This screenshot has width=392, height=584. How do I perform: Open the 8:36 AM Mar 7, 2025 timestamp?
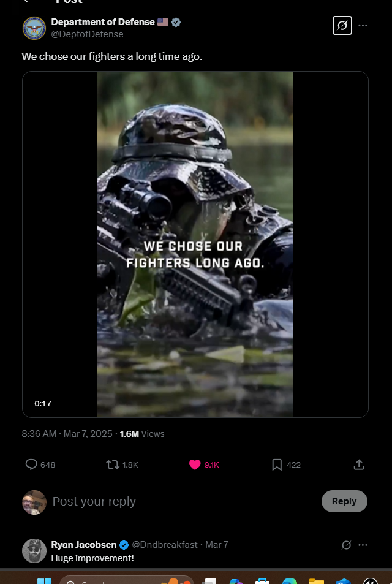pyautogui.click(x=67, y=433)
